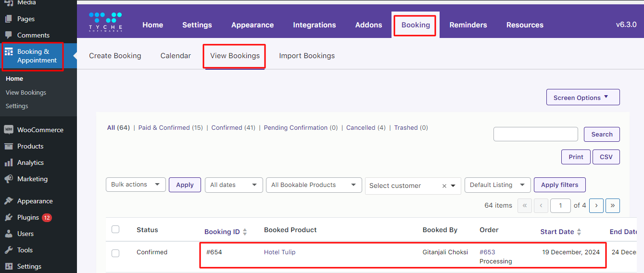Image resolution: width=644 pixels, height=273 pixels.
Task: Tick the select-all bookings checkbox
Action: coord(115,229)
